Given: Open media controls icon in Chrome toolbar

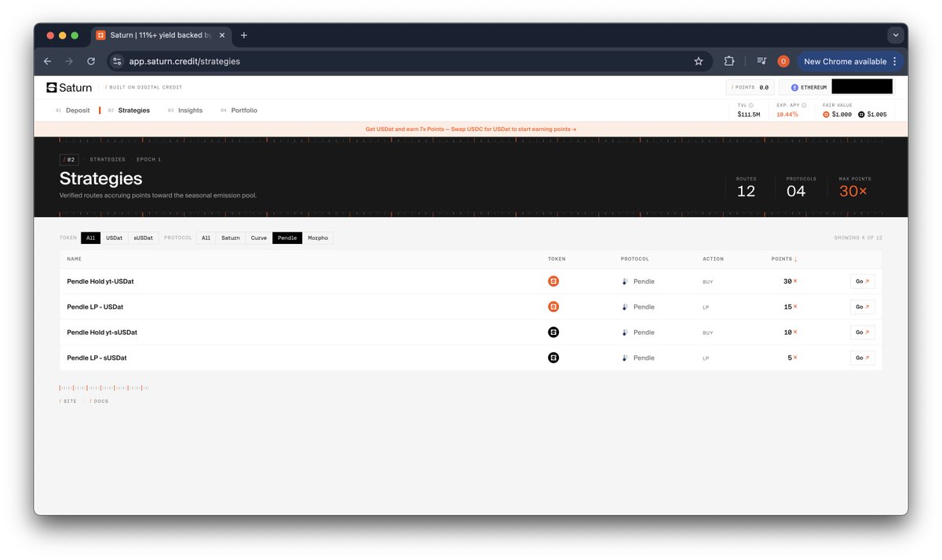Looking at the screenshot, I should pos(761,61).
